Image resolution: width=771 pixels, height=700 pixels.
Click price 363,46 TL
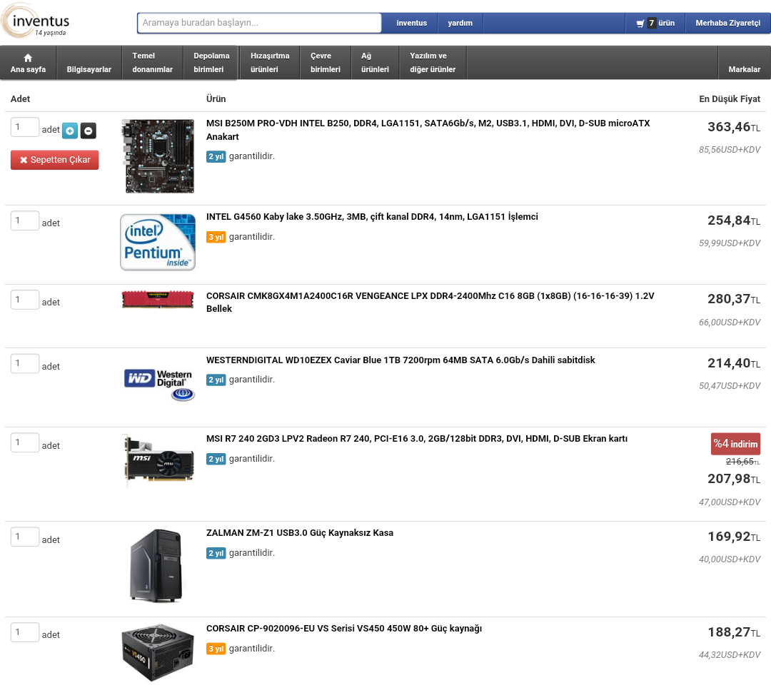click(734, 127)
